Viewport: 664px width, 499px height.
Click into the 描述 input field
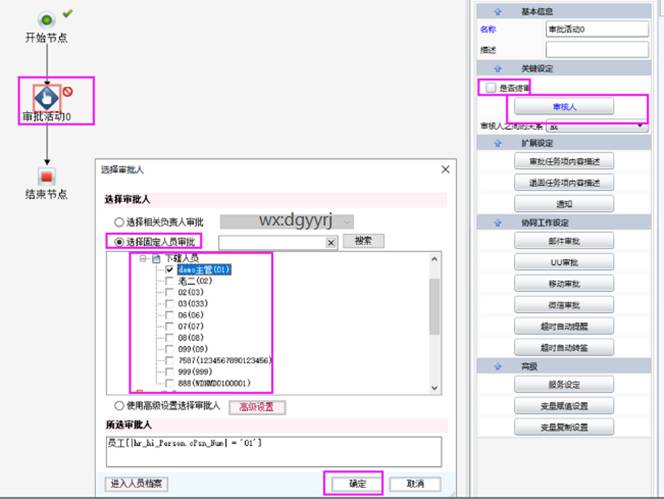(x=596, y=49)
